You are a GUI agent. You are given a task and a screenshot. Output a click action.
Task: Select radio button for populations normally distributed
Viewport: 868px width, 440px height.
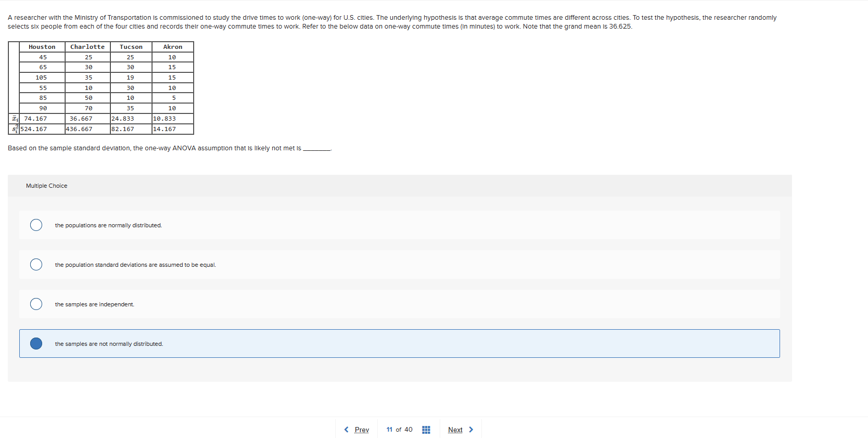click(x=36, y=225)
